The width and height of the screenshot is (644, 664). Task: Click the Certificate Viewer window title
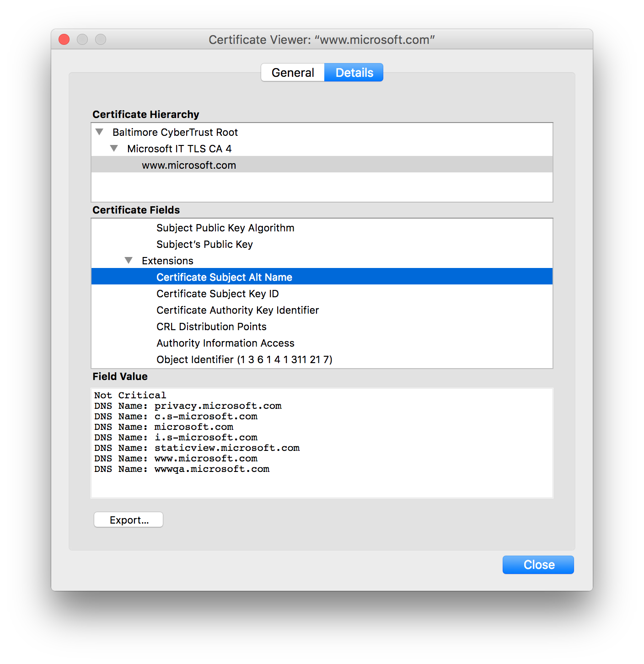(322, 40)
